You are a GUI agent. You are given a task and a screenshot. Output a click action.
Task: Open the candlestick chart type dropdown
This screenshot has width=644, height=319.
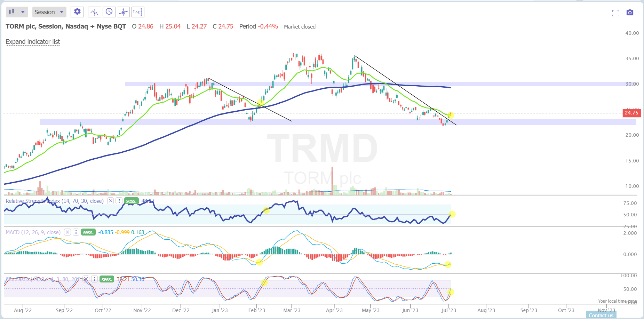(x=17, y=12)
